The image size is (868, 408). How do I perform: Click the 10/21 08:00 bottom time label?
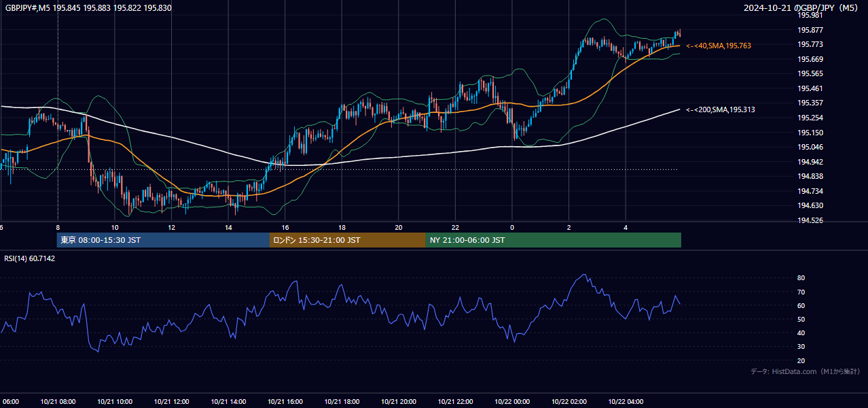pos(58,402)
